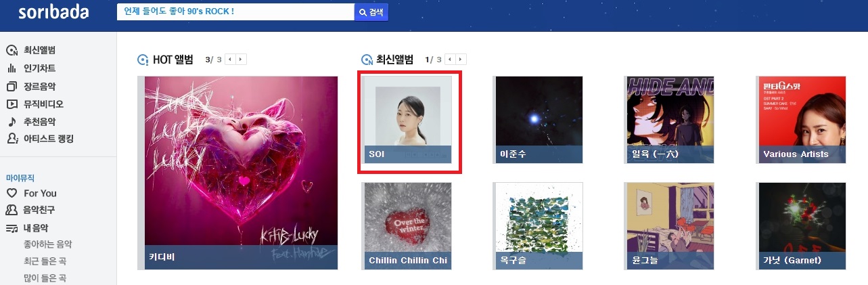This screenshot has width=868, height=285.
Task: Open the 인기차트 chart icon
Action: point(12,68)
